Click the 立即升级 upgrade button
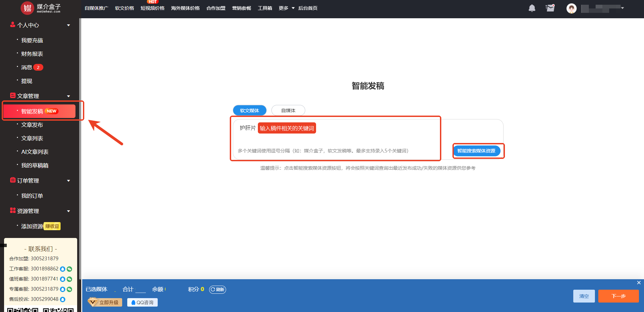This screenshot has width=644, height=312. tap(105, 302)
